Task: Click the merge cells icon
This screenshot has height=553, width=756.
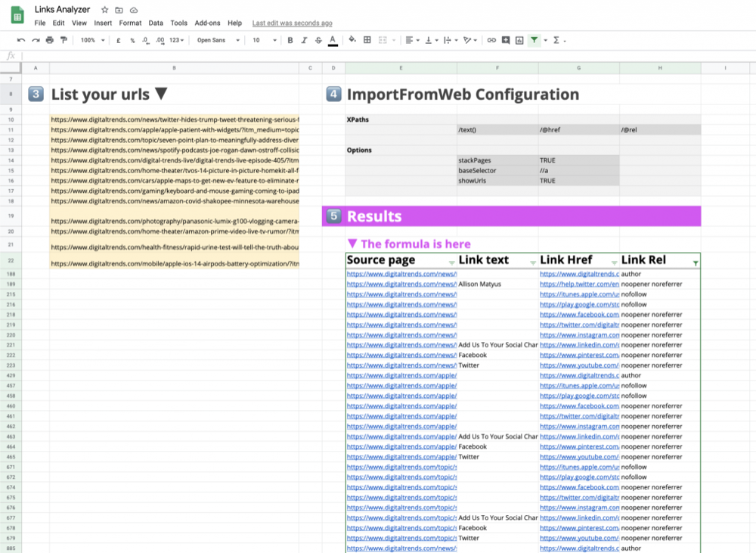Action: pyautogui.click(x=383, y=40)
